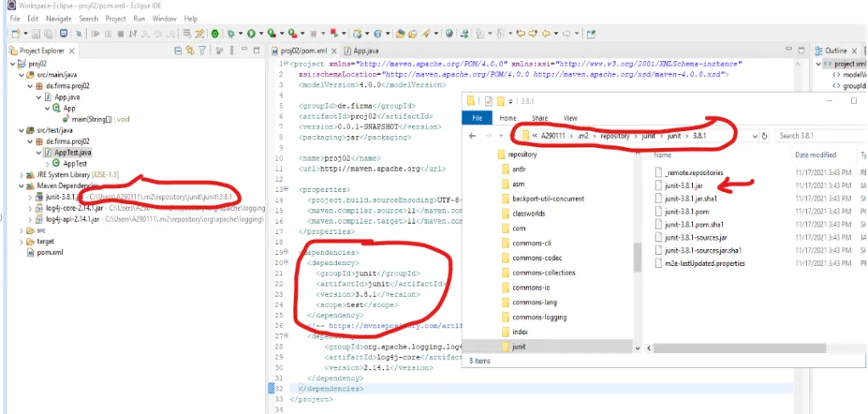Click the Save toolbar icon

[37, 33]
